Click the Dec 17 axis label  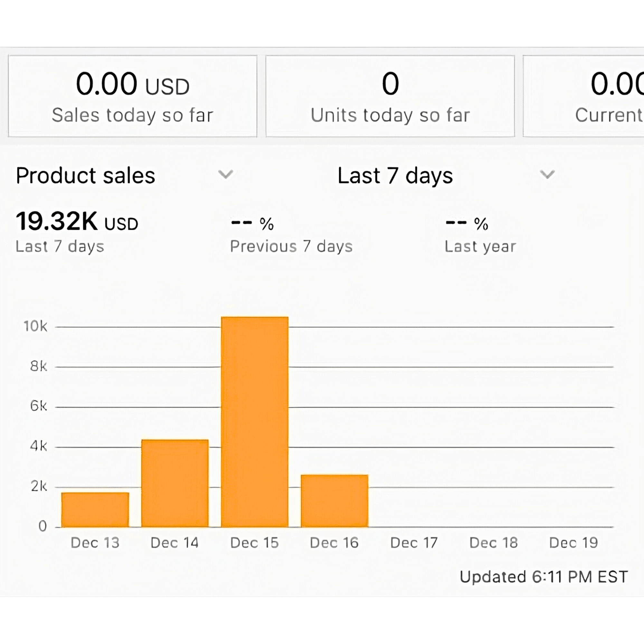(x=414, y=543)
